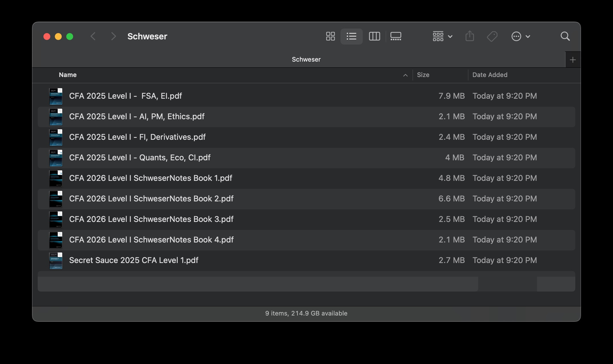Image resolution: width=613 pixels, height=364 pixels.
Task: Open the Group By dropdown
Action: [442, 36]
